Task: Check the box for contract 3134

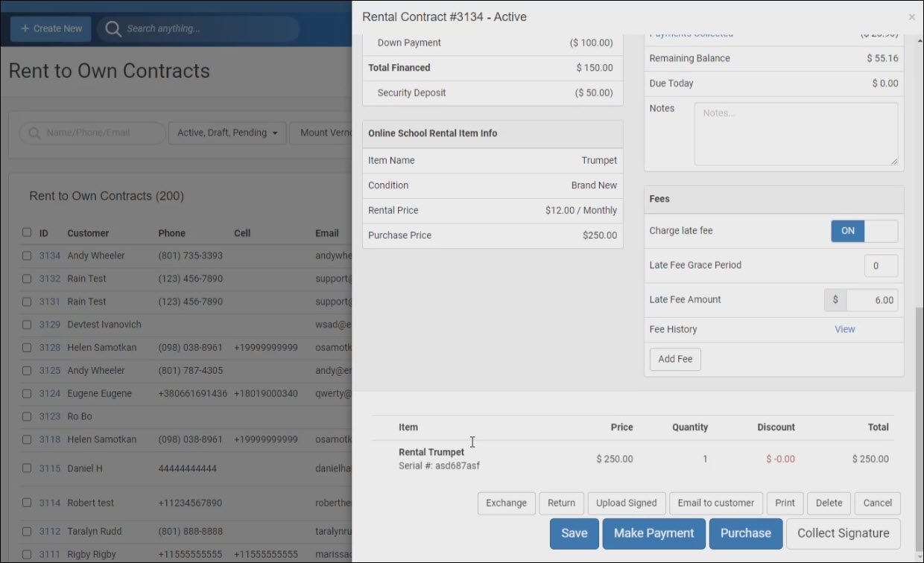Action: pyautogui.click(x=27, y=255)
